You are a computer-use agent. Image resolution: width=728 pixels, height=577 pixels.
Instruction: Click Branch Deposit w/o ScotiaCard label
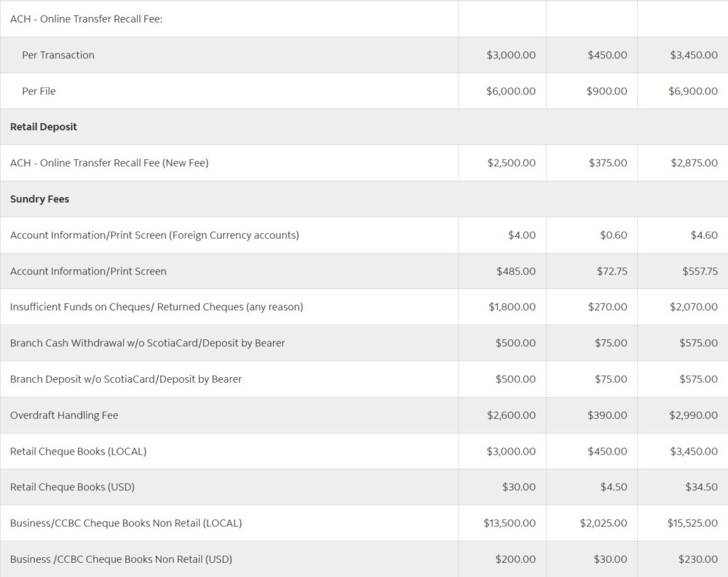point(126,379)
